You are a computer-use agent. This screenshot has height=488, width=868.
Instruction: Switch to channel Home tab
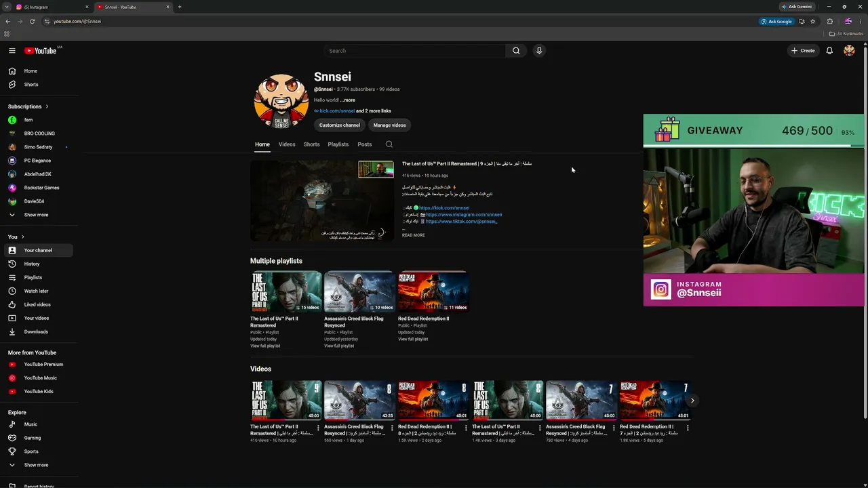coord(262,144)
